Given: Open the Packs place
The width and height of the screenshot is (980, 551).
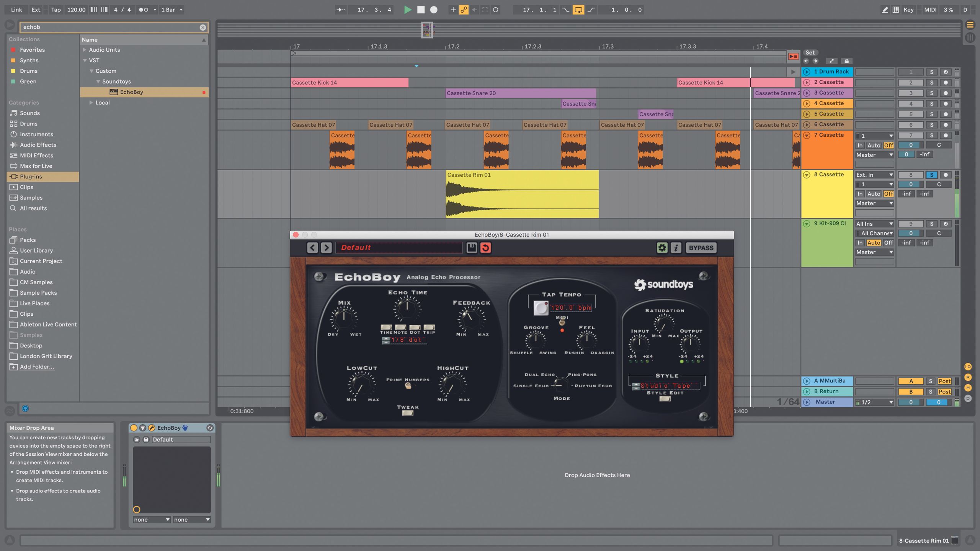Looking at the screenshot, I should (28, 240).
